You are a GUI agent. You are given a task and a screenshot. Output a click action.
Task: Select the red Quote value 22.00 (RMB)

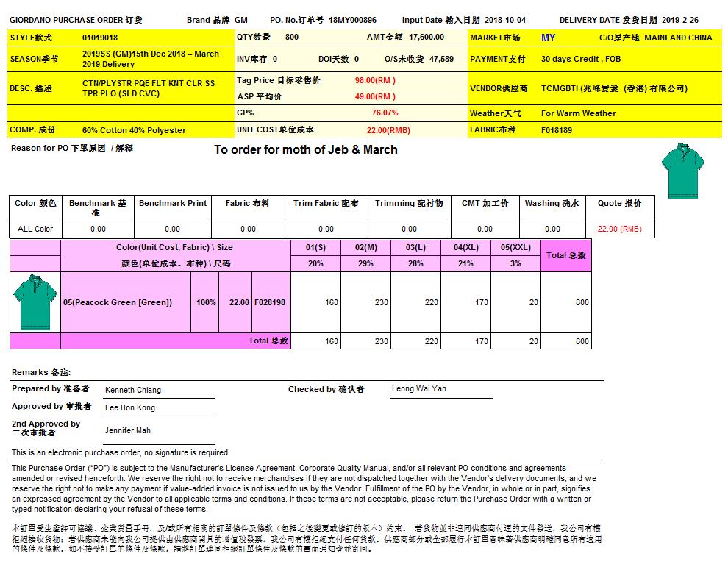point(619,229)
